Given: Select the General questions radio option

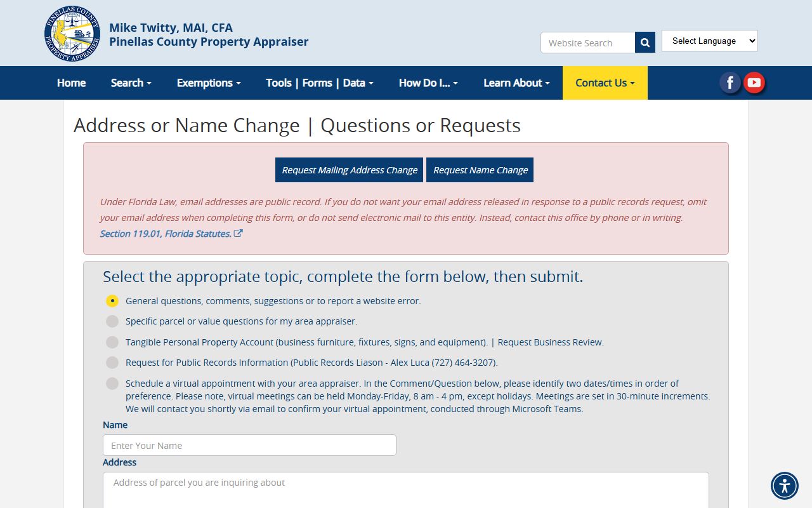Looking at the screenshot, I should (112, 301).
